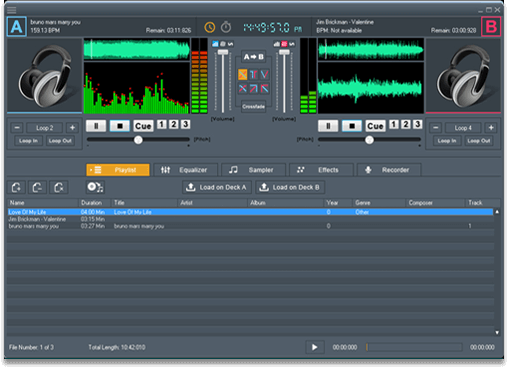Open the hamburger menu in the title bar

(12, 10)
